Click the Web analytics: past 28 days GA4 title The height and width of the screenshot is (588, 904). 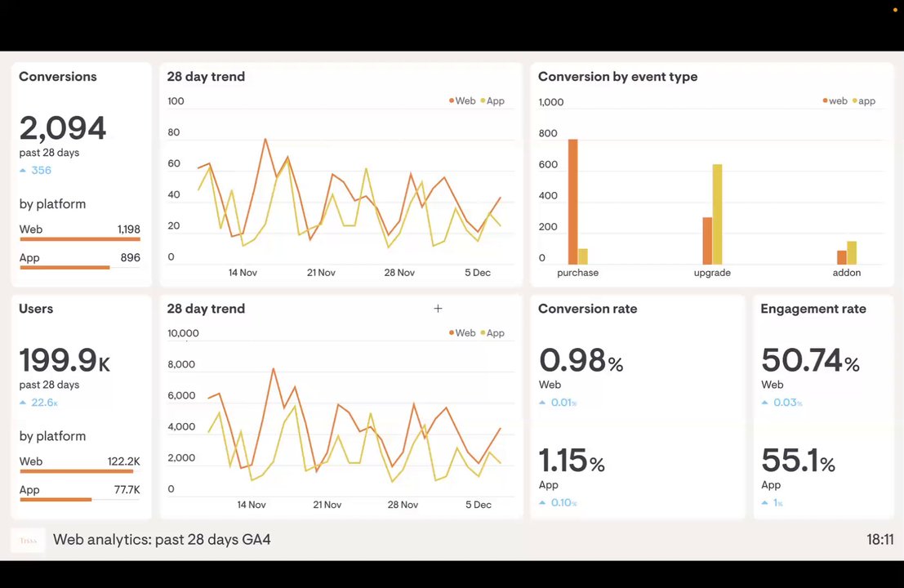[x=162, y=540]
